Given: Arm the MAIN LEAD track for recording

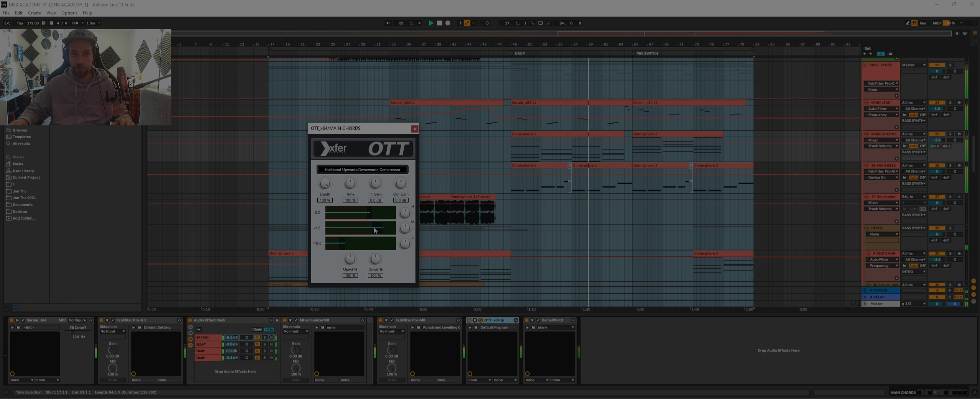Looking at the screenshot, I should pos(959,103).
